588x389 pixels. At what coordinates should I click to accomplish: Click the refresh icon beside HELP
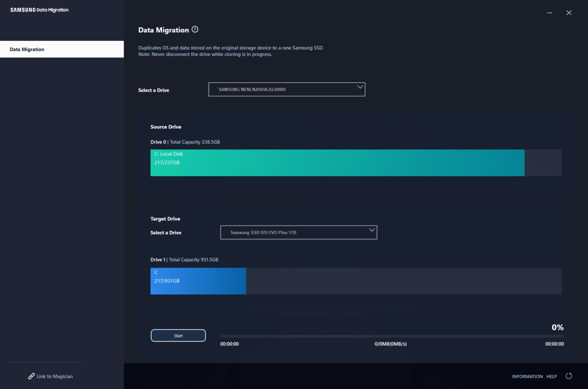point(569,376)
